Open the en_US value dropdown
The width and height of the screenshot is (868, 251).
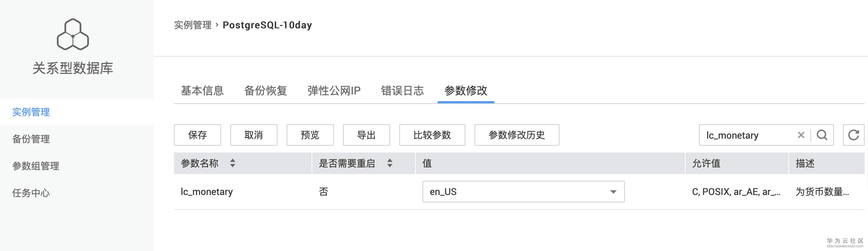click(x=523, y=192)
